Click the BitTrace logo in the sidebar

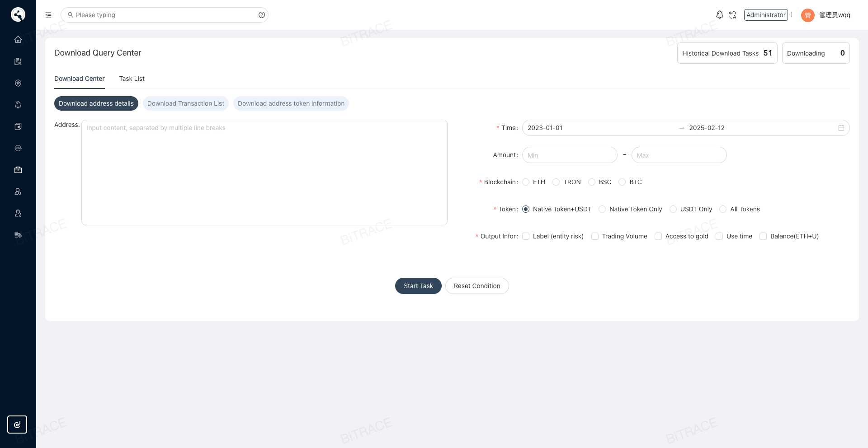[18, 14]
